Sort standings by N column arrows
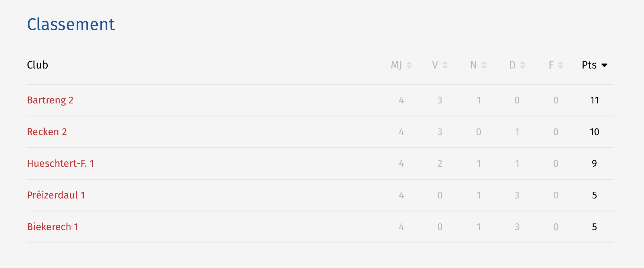 [484, 65]
